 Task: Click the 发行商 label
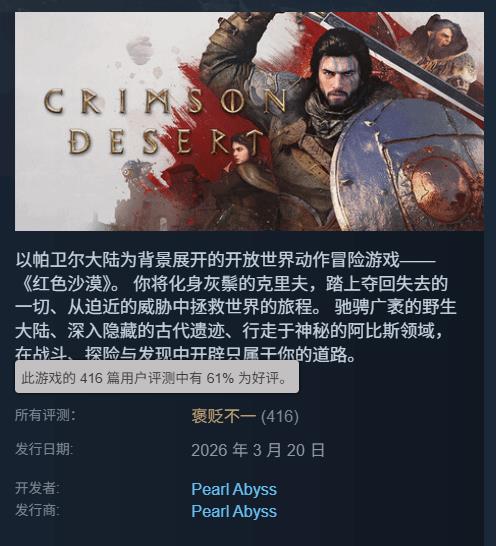click(x=37, y=510)
